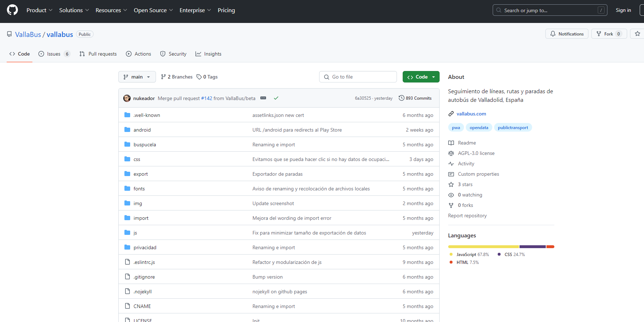Click commit message 'Update screenshot'
The image size is (644, 322).
pyautogui.click(x=273, y=203)
